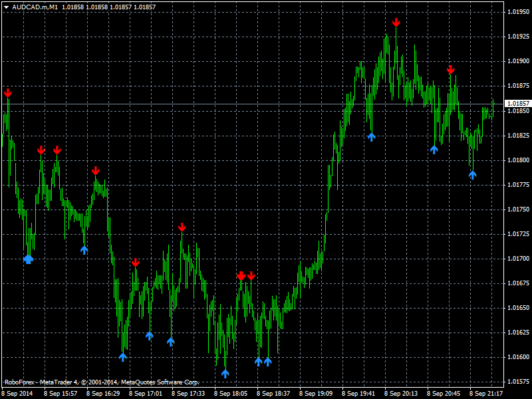The width and height of the screenshot is (532, 399).
Task: Click the 8 Sep 19:41 time label
Action: [x=358, y=394]
